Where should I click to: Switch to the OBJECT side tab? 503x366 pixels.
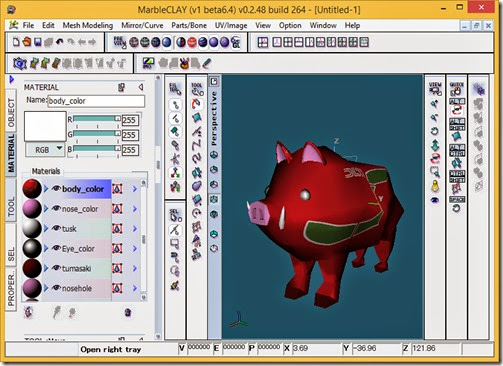coord(11,112)
